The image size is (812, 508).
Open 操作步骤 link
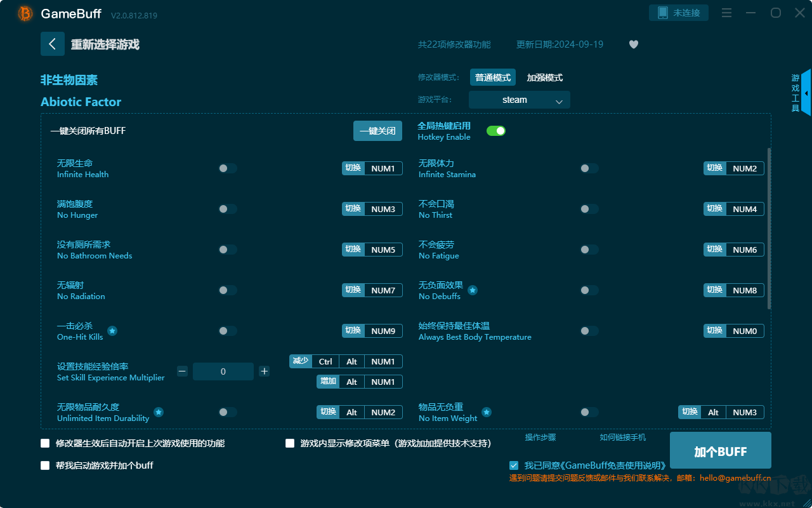pyautogui.click(x=540, y=437)
